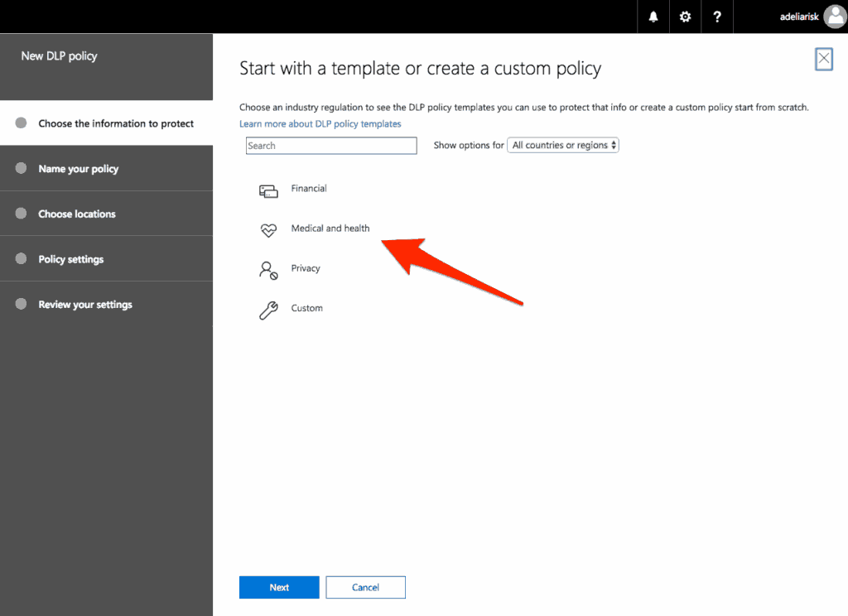Select the Financial template category icon
848x616 pixels.
tap(267, 190)
